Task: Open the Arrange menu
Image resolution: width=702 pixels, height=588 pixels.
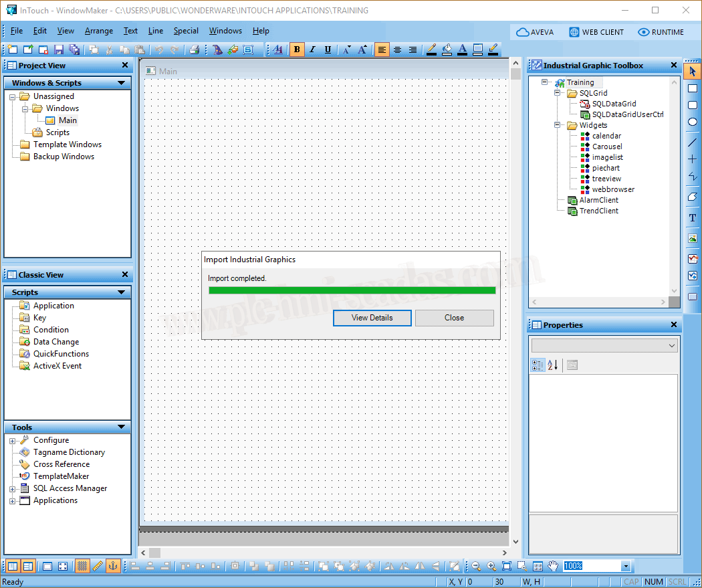Action: pyautogui.click(x=98, y=31)
